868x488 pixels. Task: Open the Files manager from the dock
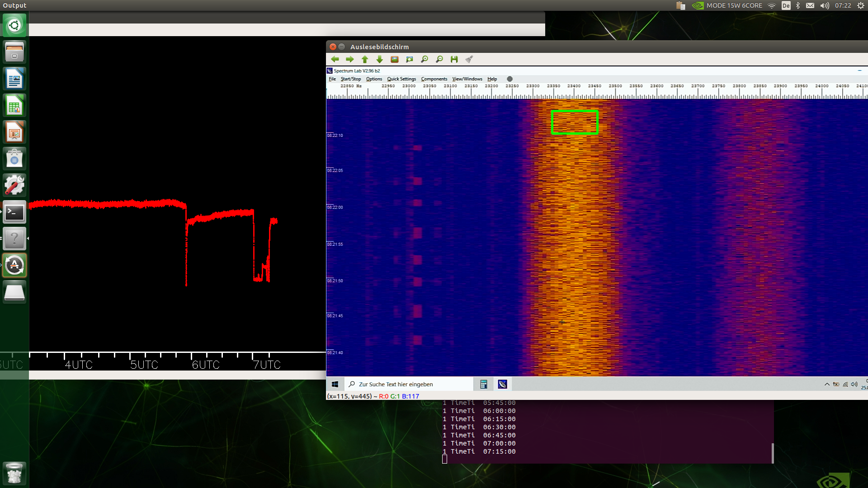pos(14,52)
